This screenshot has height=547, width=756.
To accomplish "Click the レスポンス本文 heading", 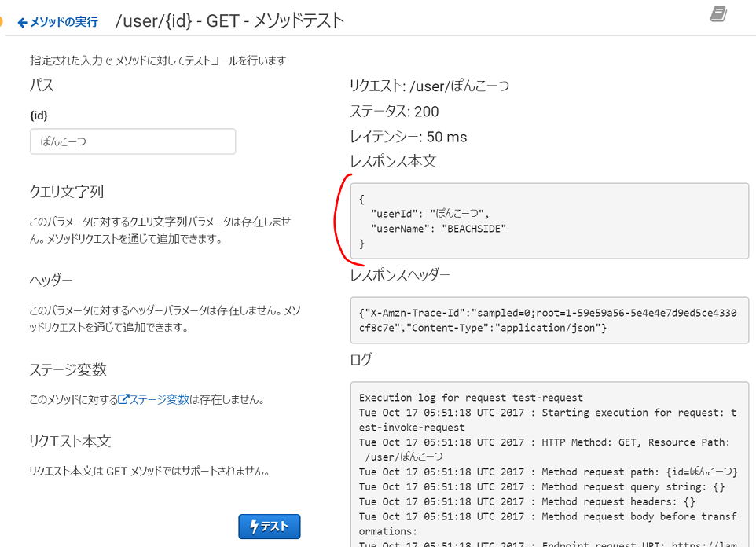I will (x=394, y=161).
